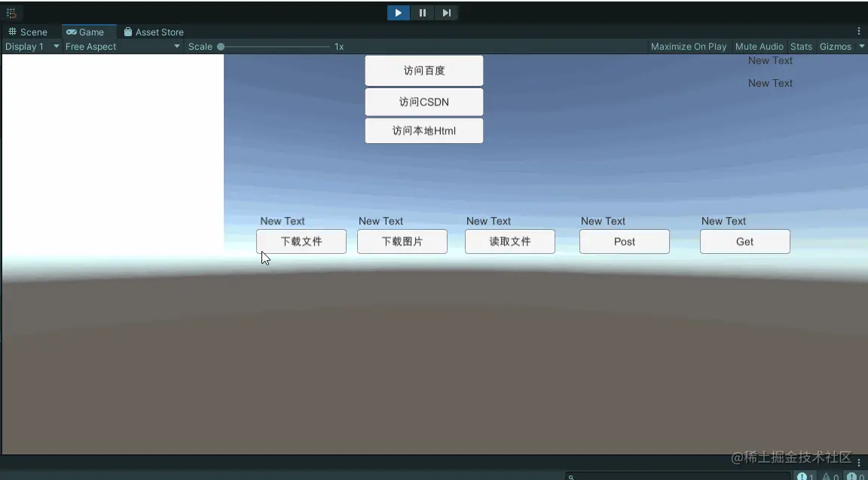The width and height of the screenshot is (868, 480).
Task: Click the Pause button in the toolbar
Action: 422,13
